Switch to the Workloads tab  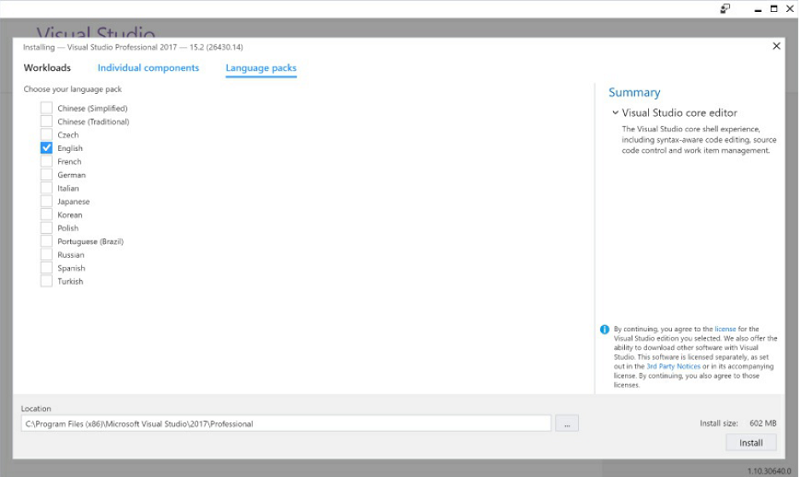pyautogui.click(x=47, y=68)
